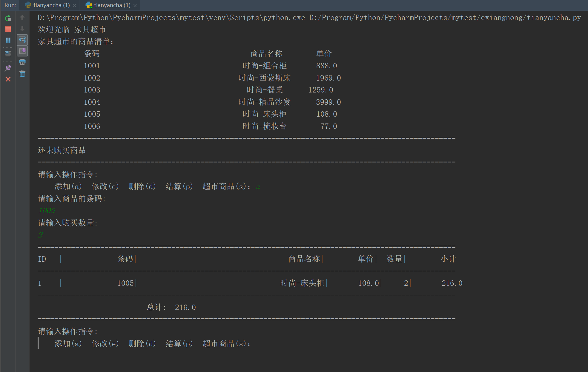Click the 总计 total line
The height and width of the screenshot is (372, 588).
click(171, 307)
